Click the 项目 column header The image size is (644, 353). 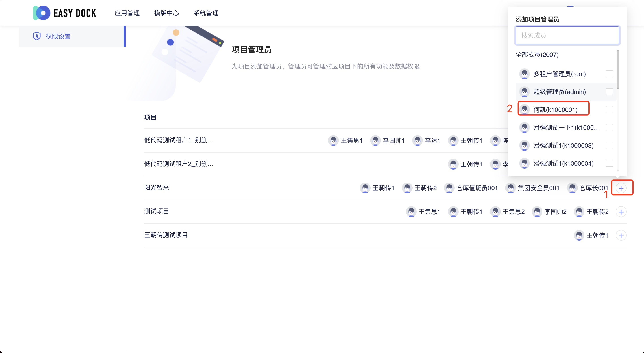click(150, 117)
